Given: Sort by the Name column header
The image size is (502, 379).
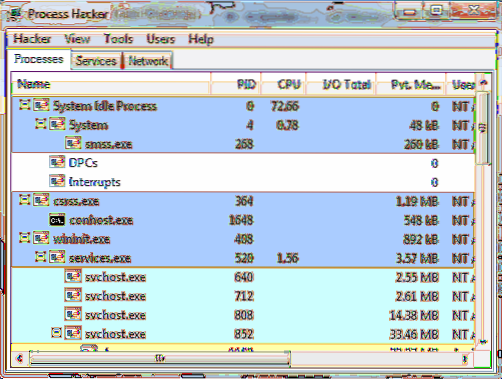Looking at the screenshot, I should [111, 84].
